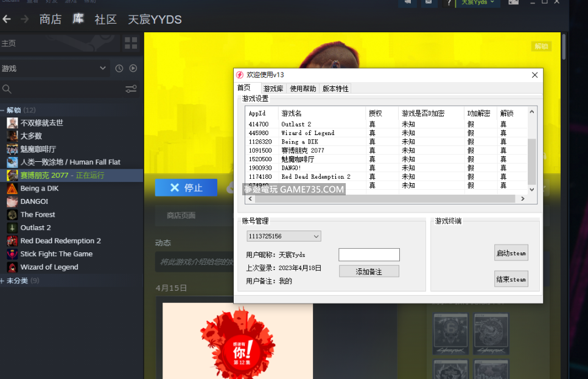Select the 414700 Outlast 2 table row
Viewport: 588px width, 379px height.
tap(387, 124)
